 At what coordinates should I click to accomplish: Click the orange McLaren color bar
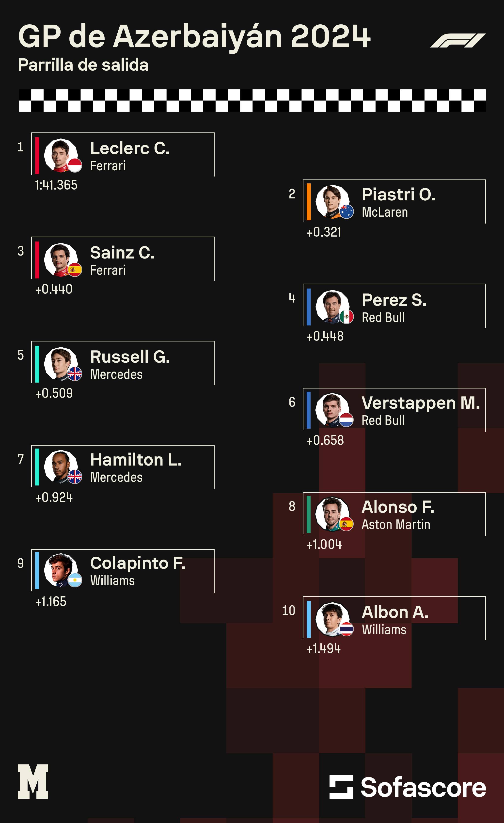tap(309, 202)
